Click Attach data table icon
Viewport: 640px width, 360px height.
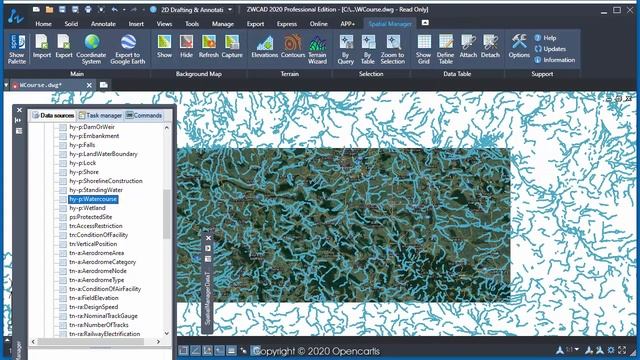(468, 46)
